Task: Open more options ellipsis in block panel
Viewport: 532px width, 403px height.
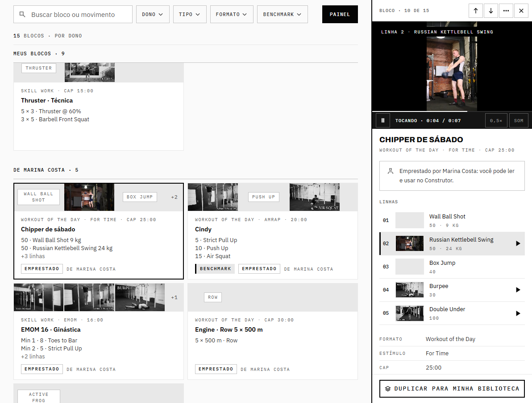Action: pyautogui.click(x=506, y=11)
